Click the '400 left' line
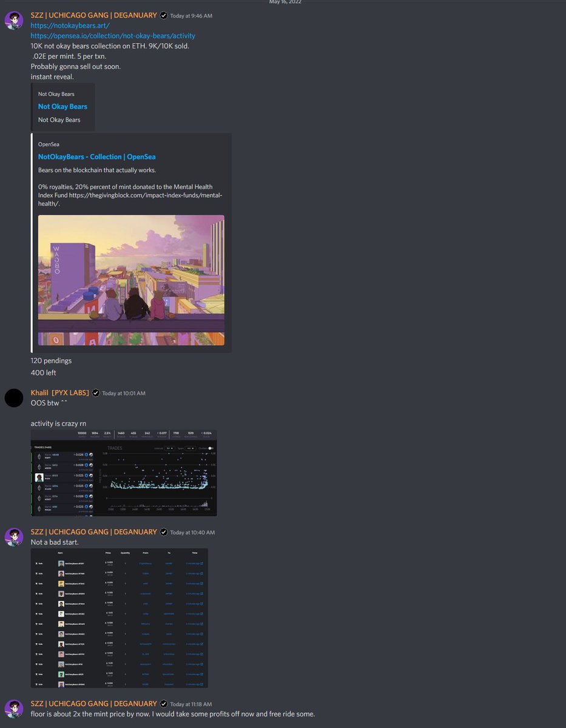The image size is (566, 728). 43,372
